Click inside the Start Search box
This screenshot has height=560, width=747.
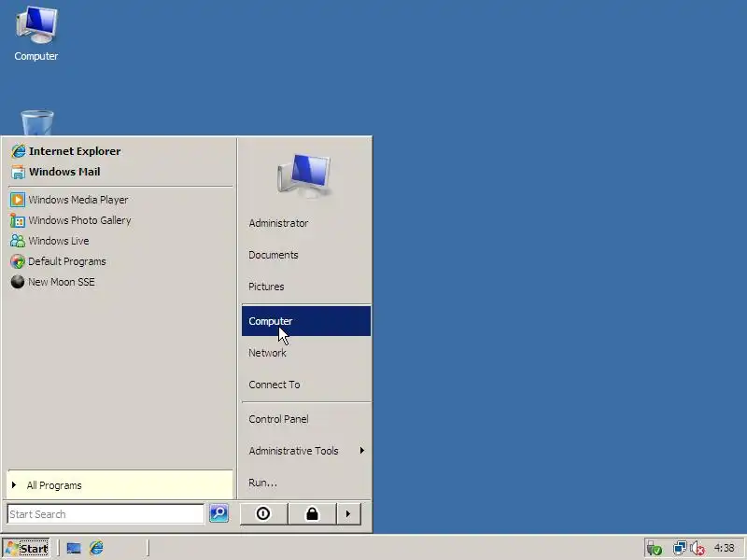click(106, 514)
